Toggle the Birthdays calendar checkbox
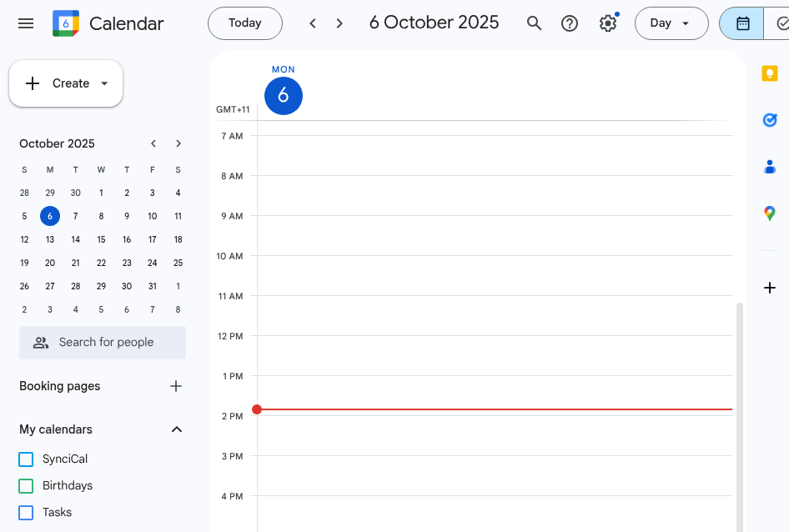 coord(26,486)
